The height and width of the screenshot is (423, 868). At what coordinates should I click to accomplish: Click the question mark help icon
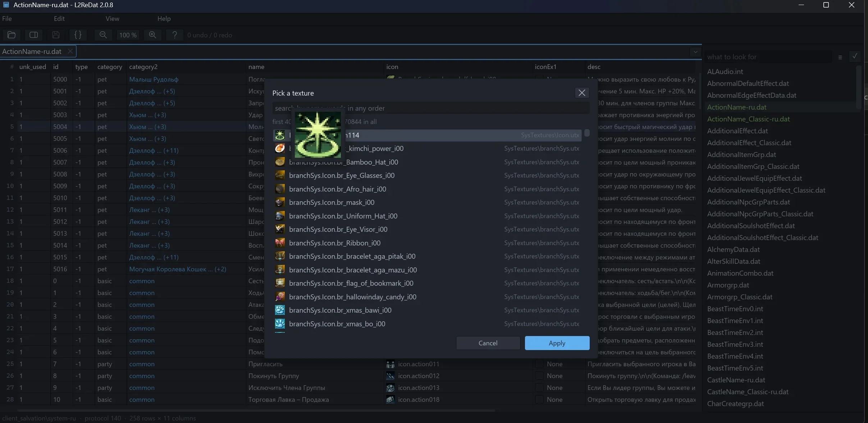coord(175,35)
